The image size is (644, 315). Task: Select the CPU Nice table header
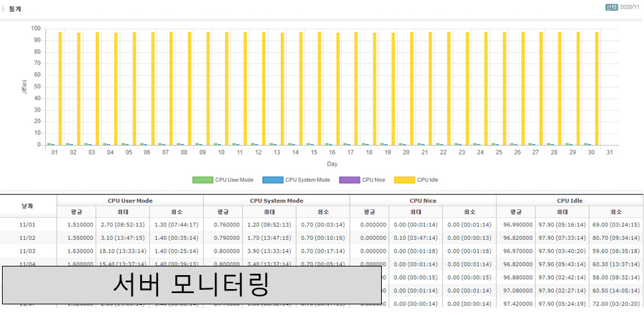(422, 200)
